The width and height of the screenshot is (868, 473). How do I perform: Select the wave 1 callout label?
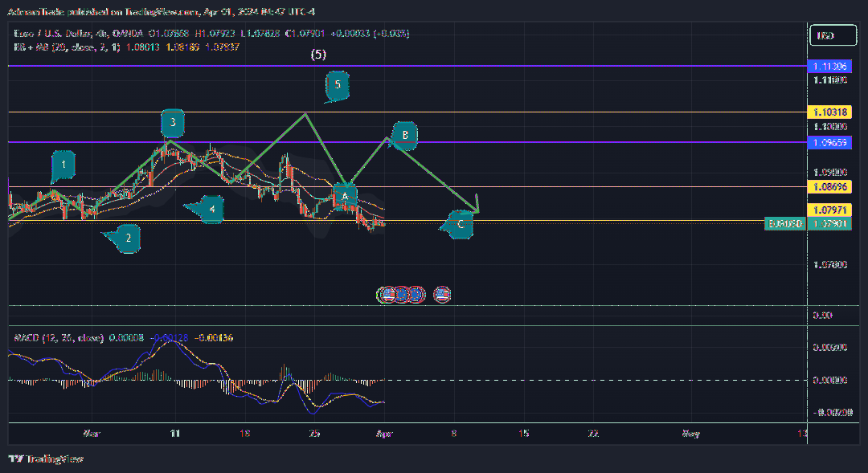coord(63,165)
